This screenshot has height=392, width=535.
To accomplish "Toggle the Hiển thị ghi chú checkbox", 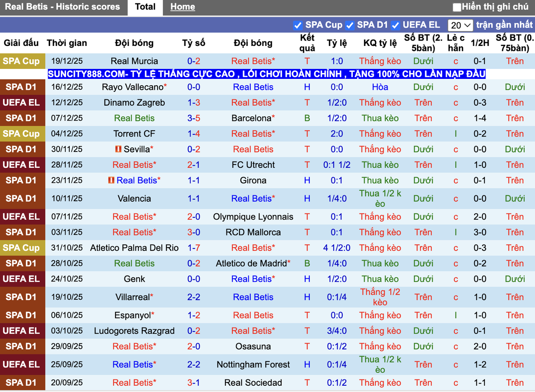I will 457,7.
